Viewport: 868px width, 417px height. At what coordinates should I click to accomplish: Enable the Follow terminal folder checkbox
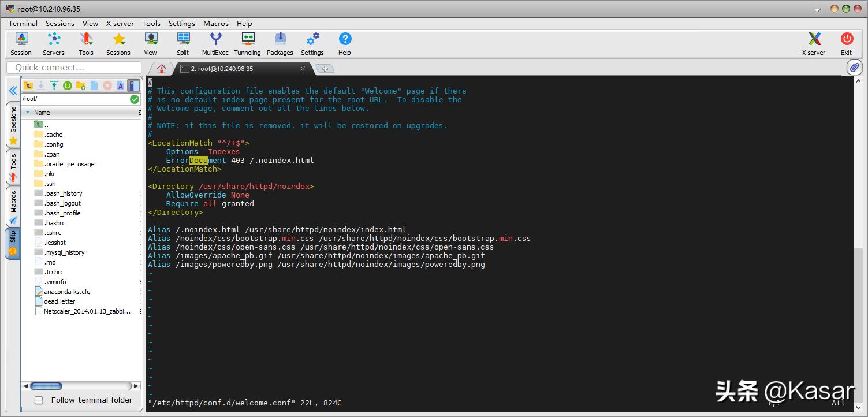(39, 400)
